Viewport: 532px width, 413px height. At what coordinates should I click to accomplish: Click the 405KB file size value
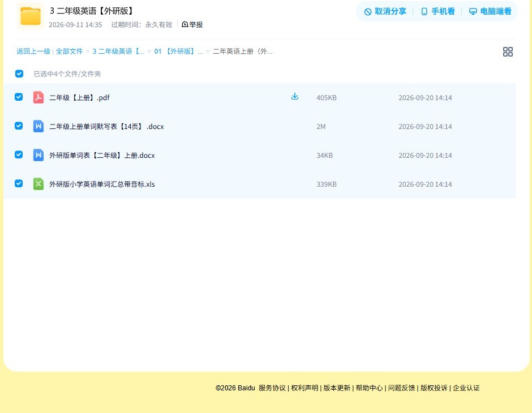327,98
